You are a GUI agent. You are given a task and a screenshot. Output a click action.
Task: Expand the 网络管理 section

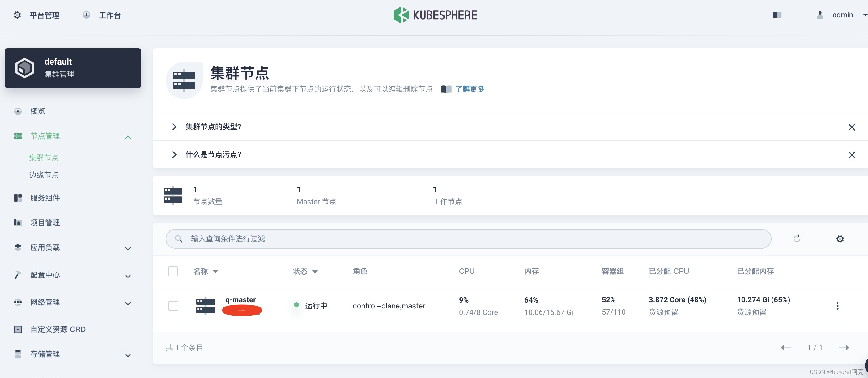point(128,303)
